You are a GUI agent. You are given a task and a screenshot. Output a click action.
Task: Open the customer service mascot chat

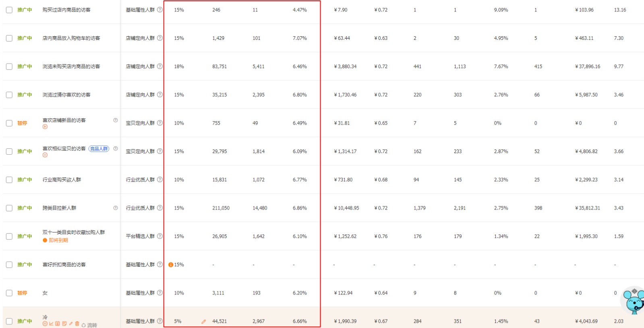(x=633, y=301)
